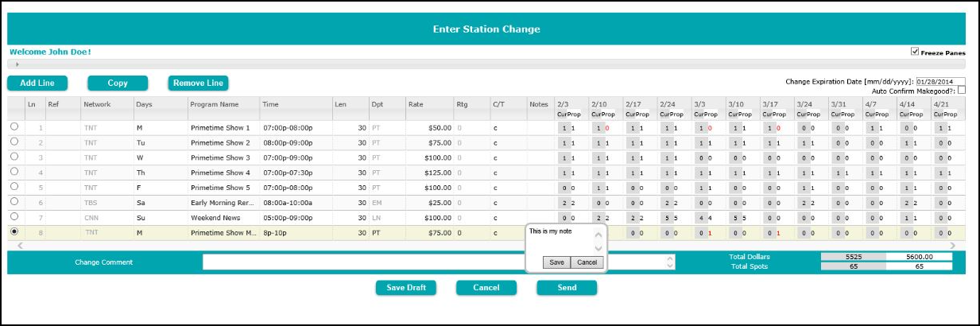980x326 pixels.
Task: Select radio button for line 1
Action: pos(14,126)
